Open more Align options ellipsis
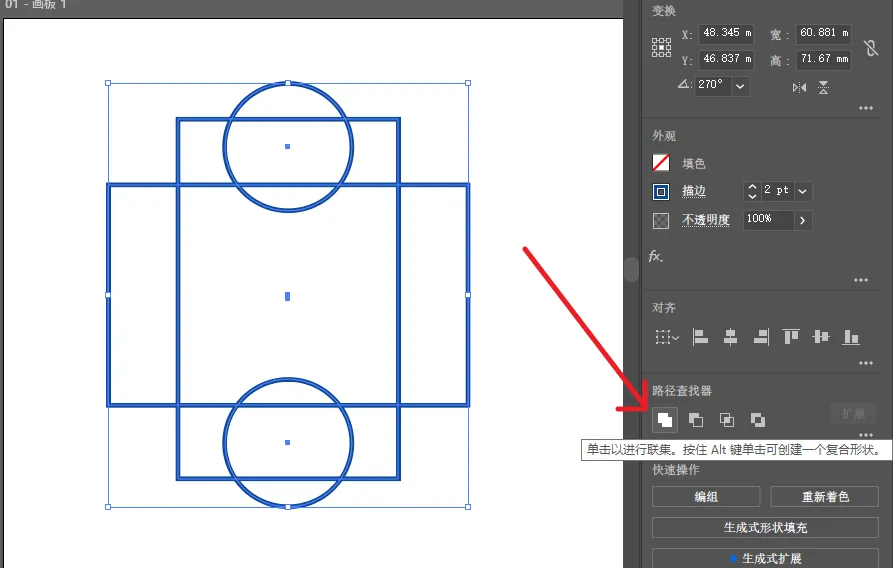 tap(866, 363)
